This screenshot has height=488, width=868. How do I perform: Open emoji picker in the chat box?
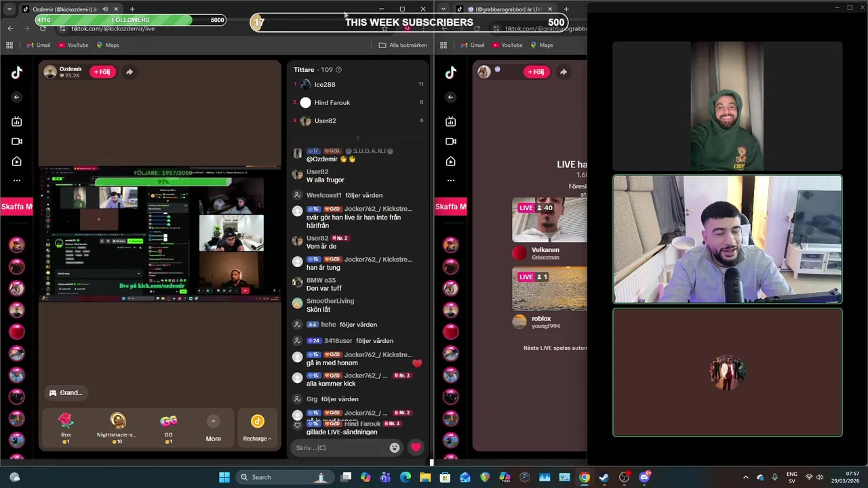click(x=395, y=447)
